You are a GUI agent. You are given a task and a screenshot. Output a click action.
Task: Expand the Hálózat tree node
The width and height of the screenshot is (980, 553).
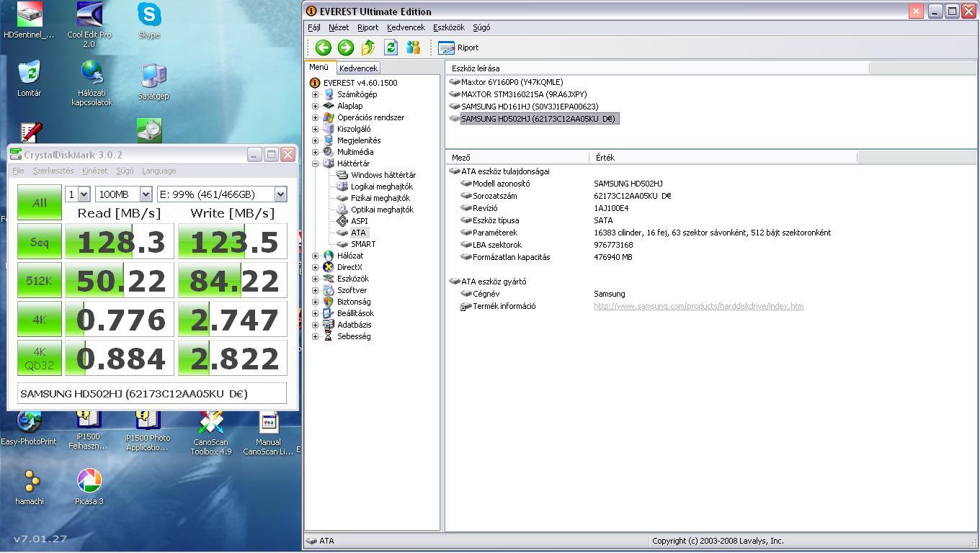[x=315, y=256]
